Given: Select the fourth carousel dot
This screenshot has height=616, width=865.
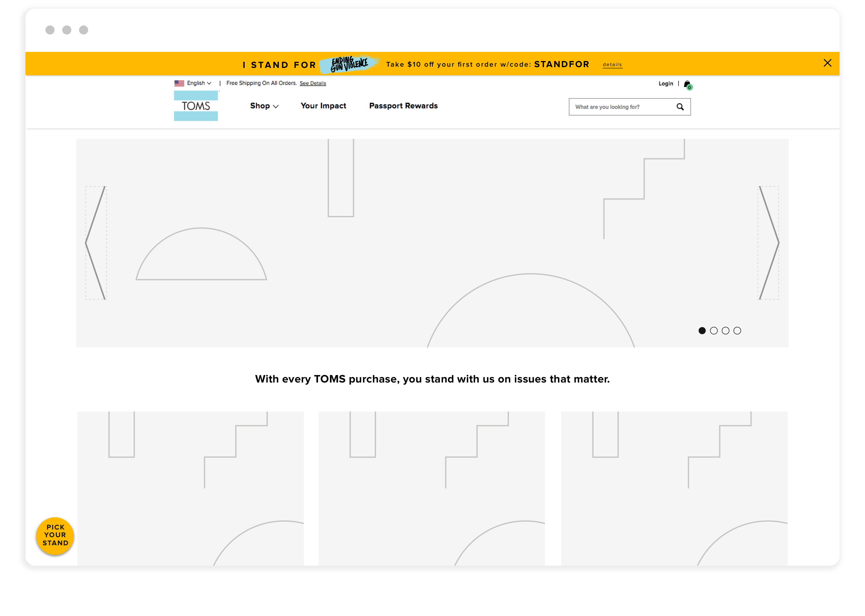Looking at the screenshot, I should click(737, 331).
